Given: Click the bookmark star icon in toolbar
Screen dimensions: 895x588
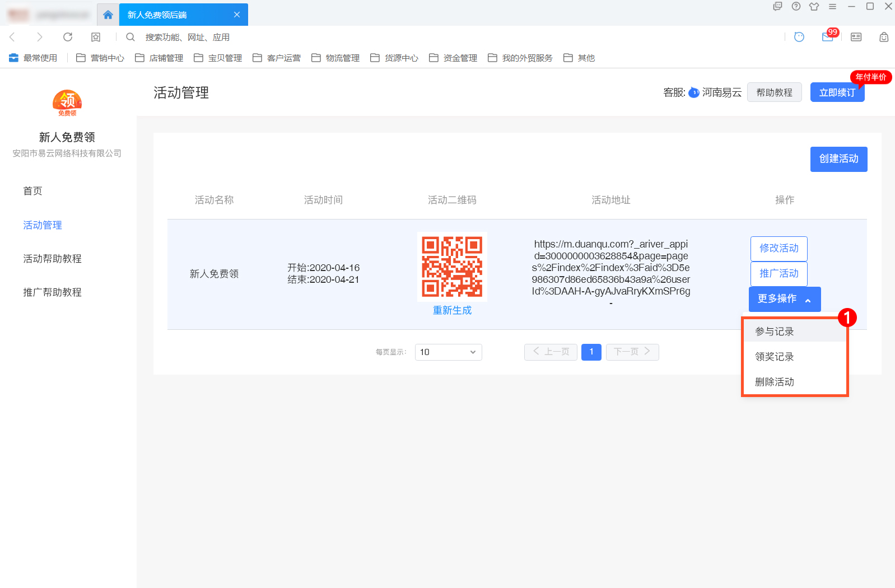Looking at the screenshot, I should [96, 37].
